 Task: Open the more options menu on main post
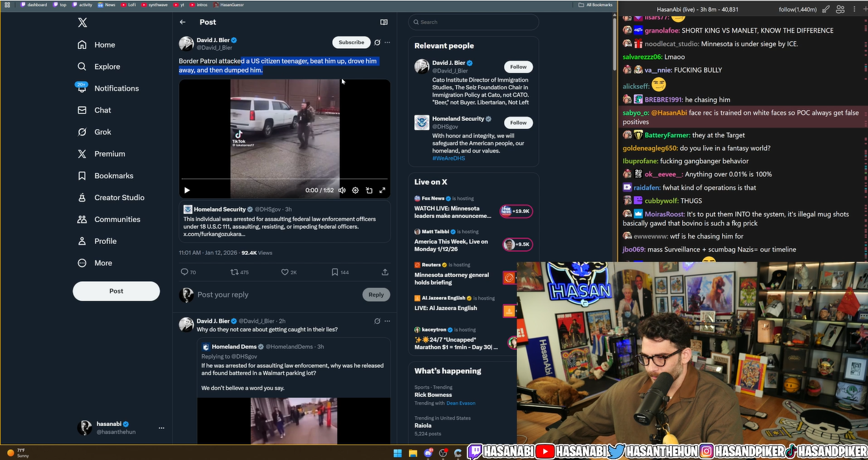pos(387,43)
